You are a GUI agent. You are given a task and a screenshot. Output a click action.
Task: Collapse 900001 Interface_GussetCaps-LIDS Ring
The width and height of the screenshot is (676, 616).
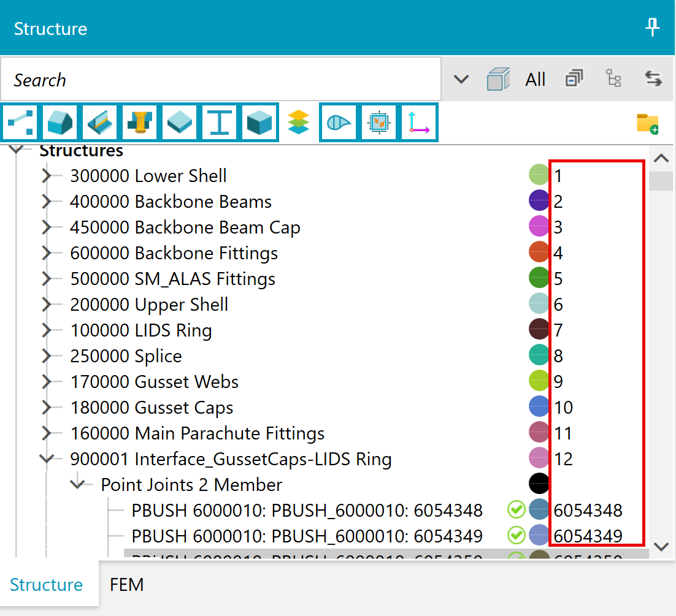[47, 458]
